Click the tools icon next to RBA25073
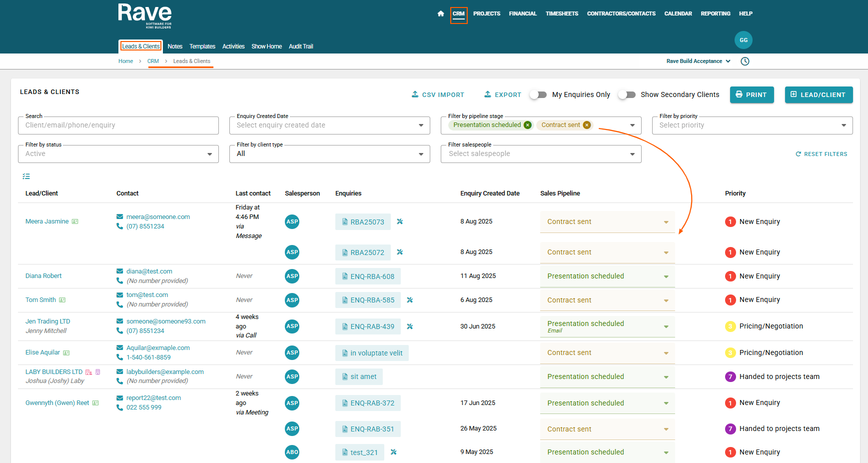868x463 pixels. click(400, 221)
